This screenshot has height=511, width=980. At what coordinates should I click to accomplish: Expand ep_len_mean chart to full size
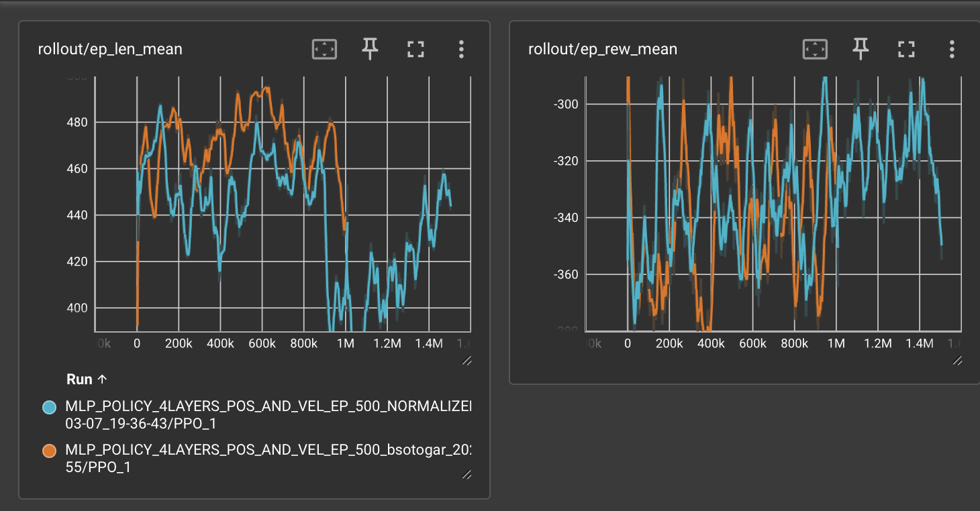415,49
